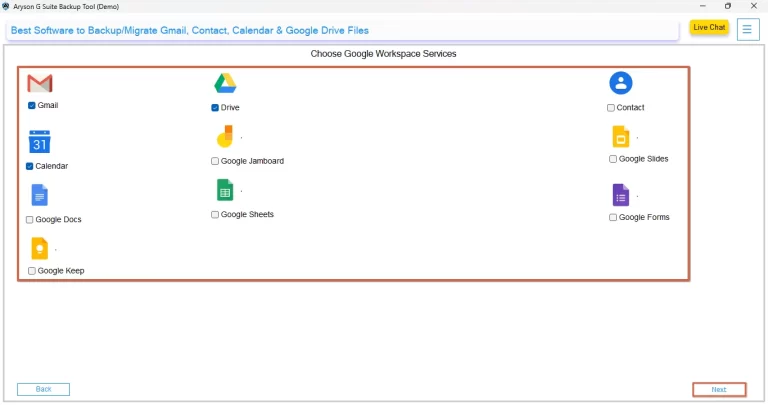The image size is (768, 405).
Task: Click the Google Jamboard icon
Action: pyautogui.click(x=225, y=137)
